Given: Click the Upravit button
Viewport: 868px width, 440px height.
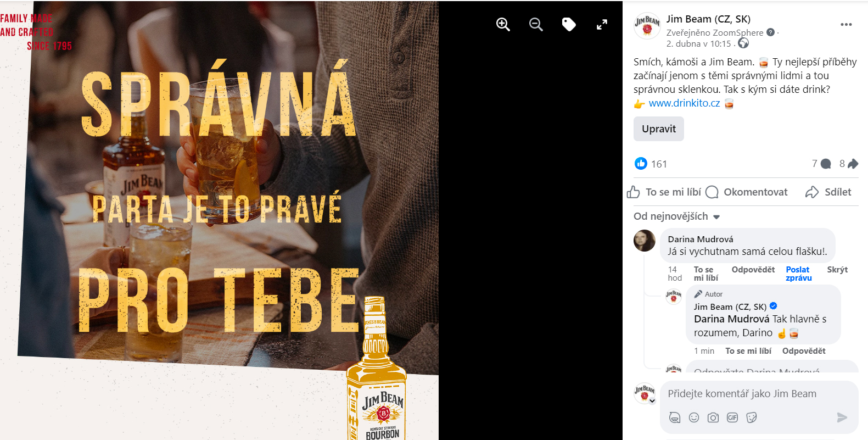Looking at the screenshot, I should pos(659,129).
